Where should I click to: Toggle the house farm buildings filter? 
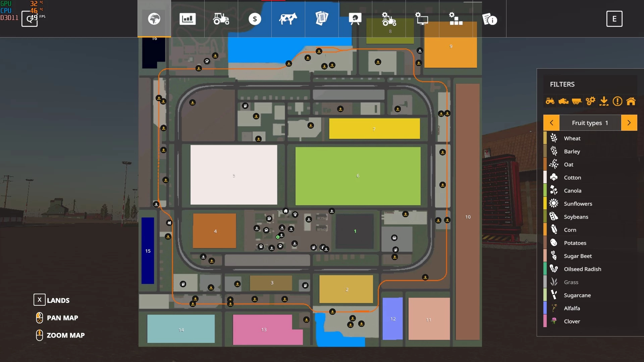(x=631, y=101)
